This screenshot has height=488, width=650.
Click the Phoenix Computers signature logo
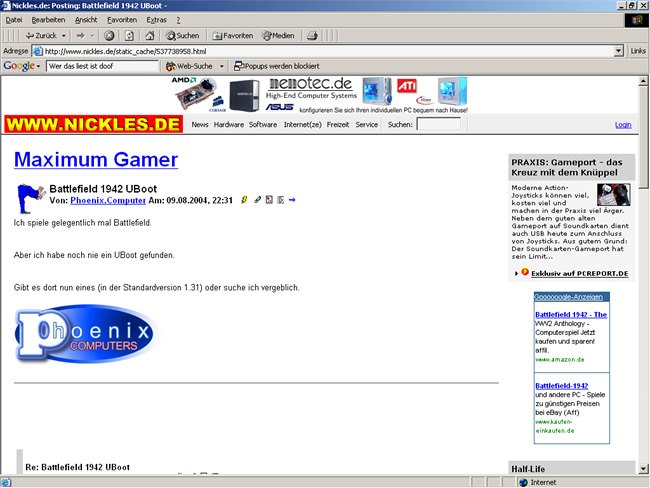tap(86, 335)
